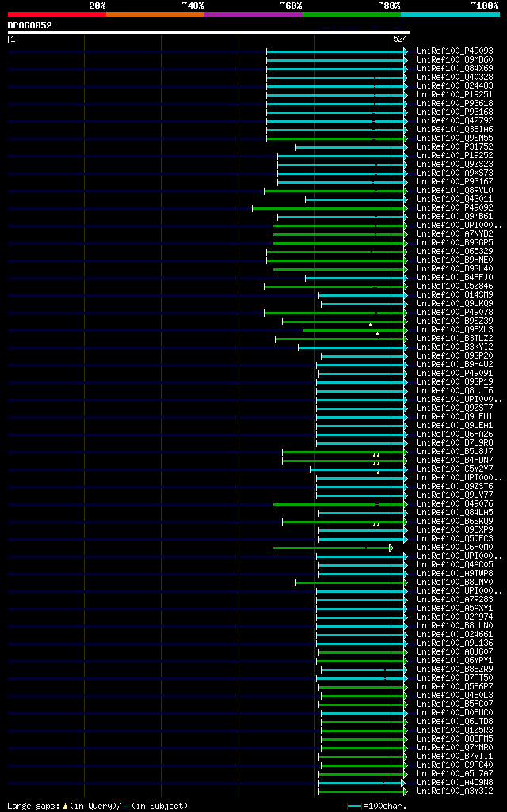
Task: Select the UniRef100_Q9LKQ9 label
Action: (x=456, y=303)
